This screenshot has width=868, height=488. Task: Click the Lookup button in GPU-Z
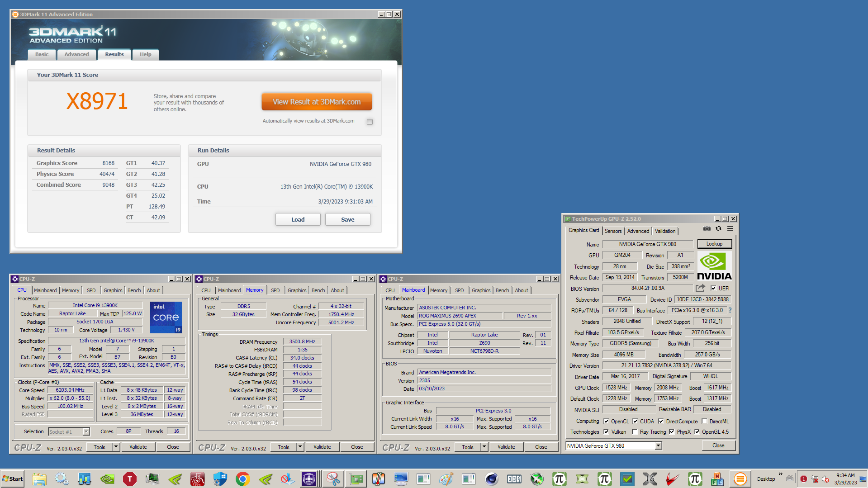pyautogui.click(x=714, y=244)
